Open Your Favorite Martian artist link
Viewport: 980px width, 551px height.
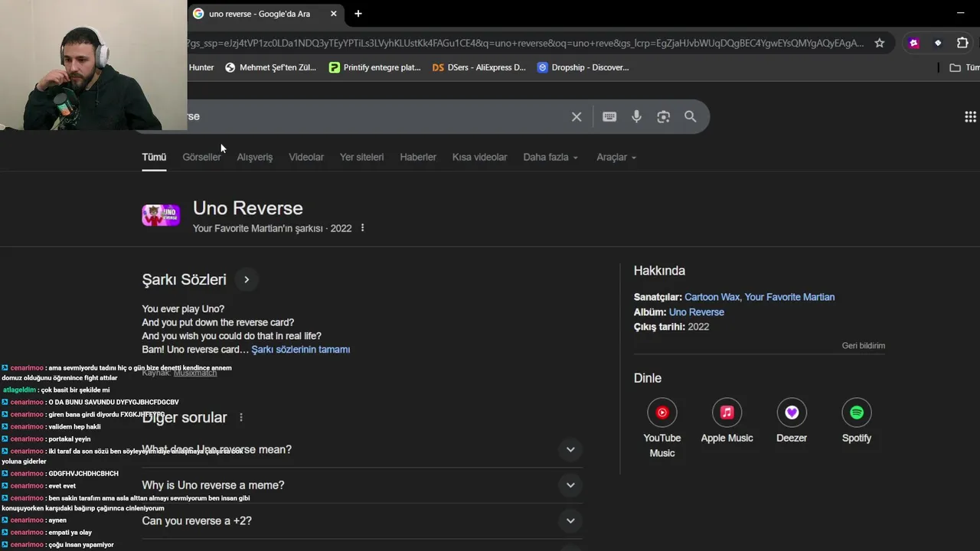(789, 297)
